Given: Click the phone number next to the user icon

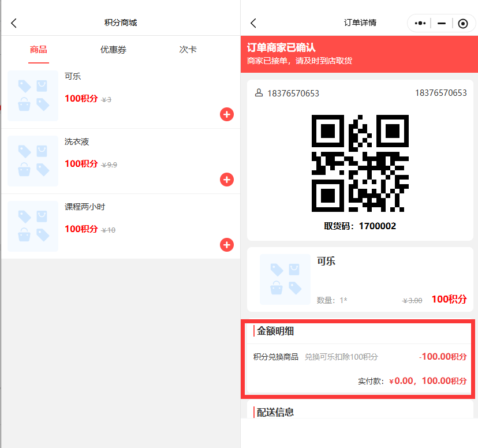Looking at the screenshot, I should [293, 94].
